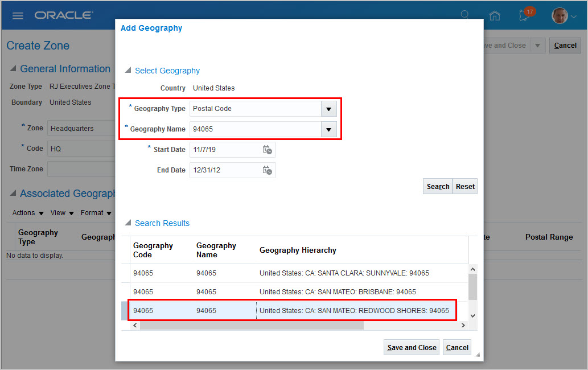
Task: Open the notifications flag with badge 17
Action: point(525,15)
